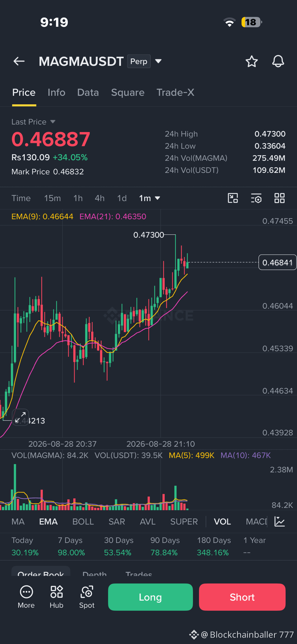Image resolution: width=297 pixels, height=644 pixels.
Task: Open the Trade-X tab
Action: (175, 93)
